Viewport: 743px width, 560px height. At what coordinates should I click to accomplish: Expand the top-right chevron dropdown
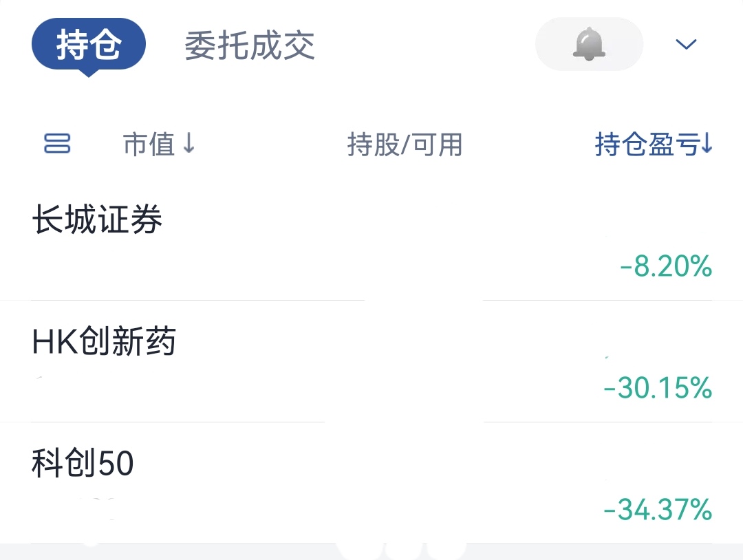(x=686, y=45)
